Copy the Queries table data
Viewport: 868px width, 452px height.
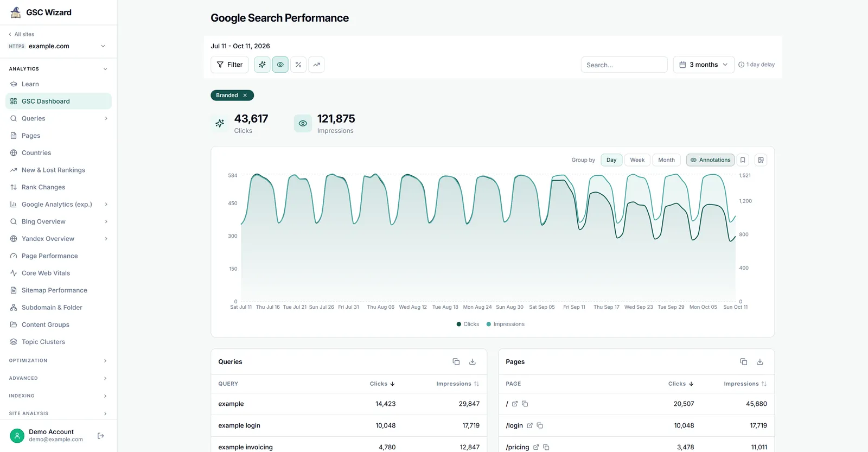pos(456,362)
